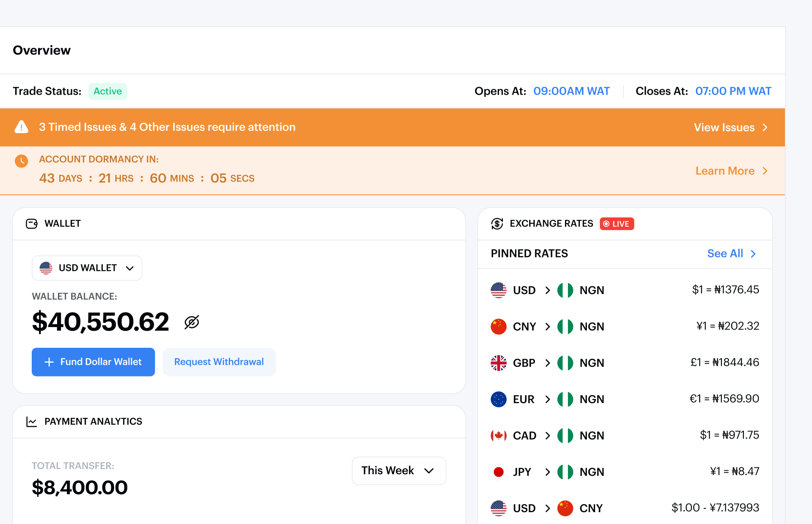Click the $1 = ₦971.75 rate

click(730, 435)
